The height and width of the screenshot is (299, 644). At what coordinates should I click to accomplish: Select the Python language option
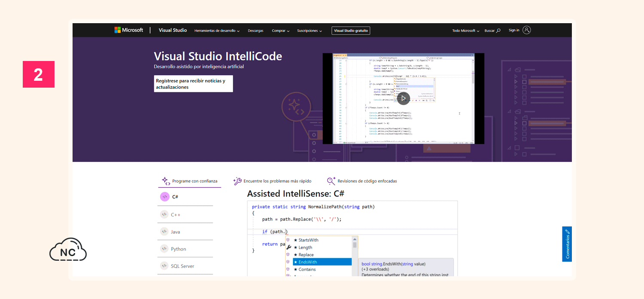[185, 249]
